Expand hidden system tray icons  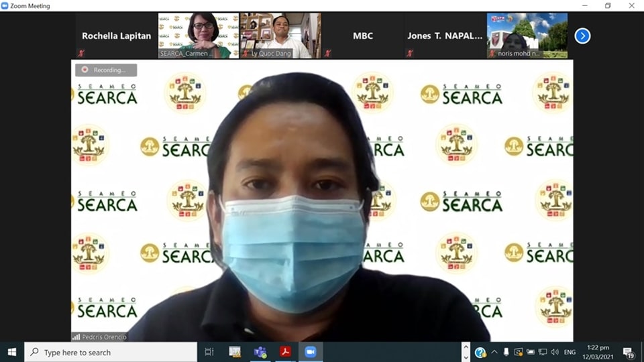494,352
